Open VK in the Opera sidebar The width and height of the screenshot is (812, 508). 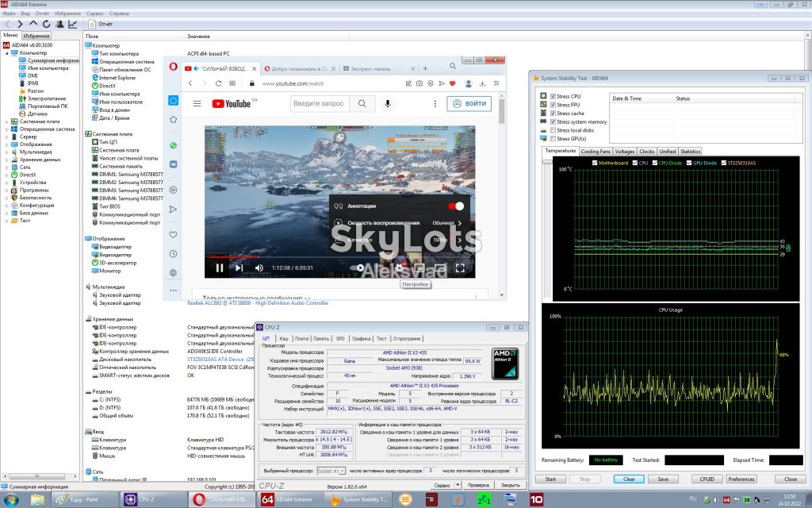[x=174, y=164]
